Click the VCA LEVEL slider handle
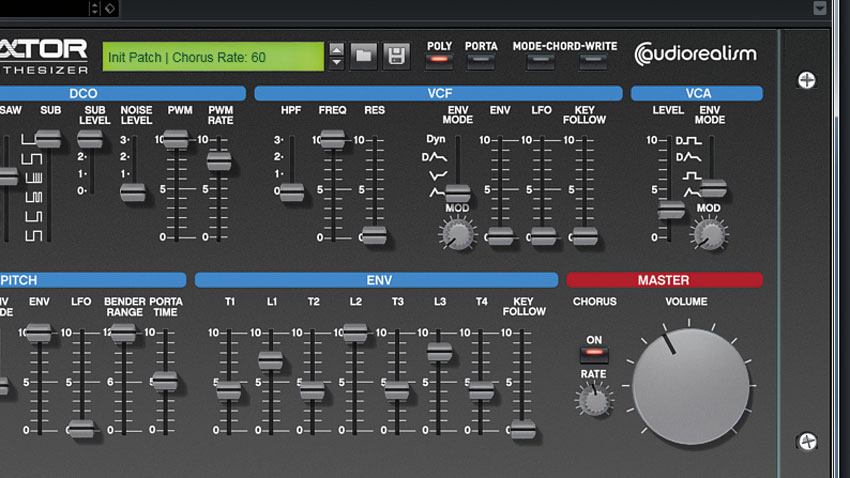This screenshot has width=850, height=478. point(671,209)
